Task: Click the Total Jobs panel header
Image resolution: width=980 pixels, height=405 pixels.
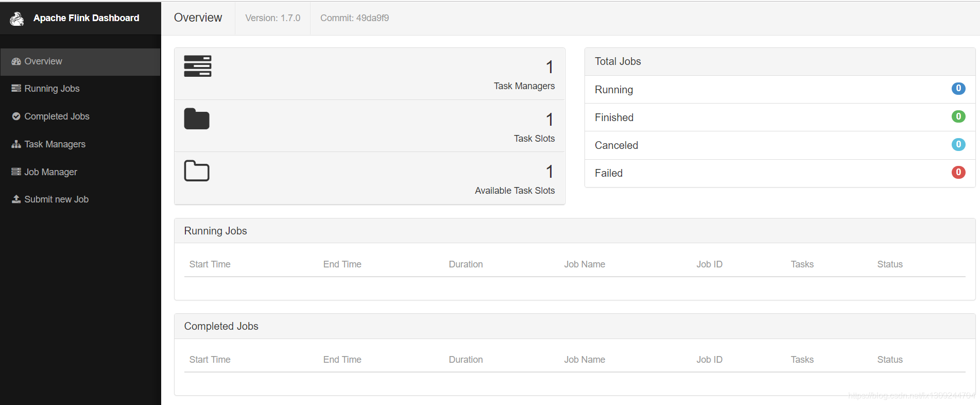Action: [x=780, y=62]
